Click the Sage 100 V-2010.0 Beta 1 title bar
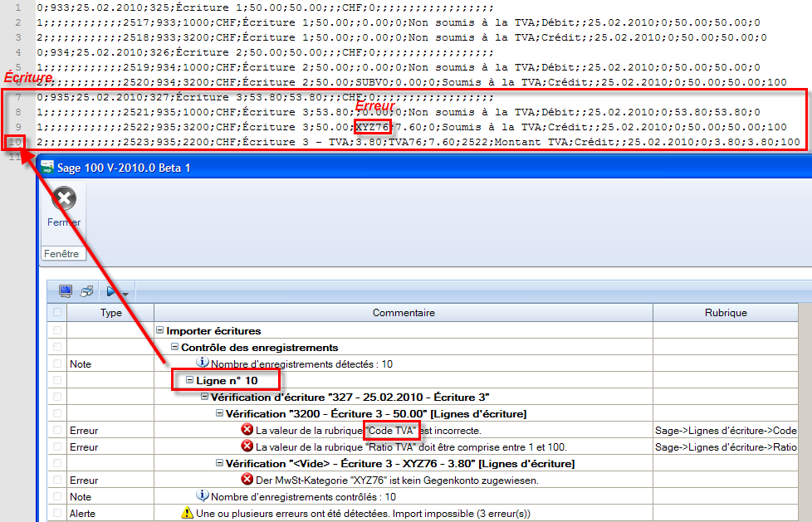The height and width of the screenshot is (522, 812). [424, 168]
